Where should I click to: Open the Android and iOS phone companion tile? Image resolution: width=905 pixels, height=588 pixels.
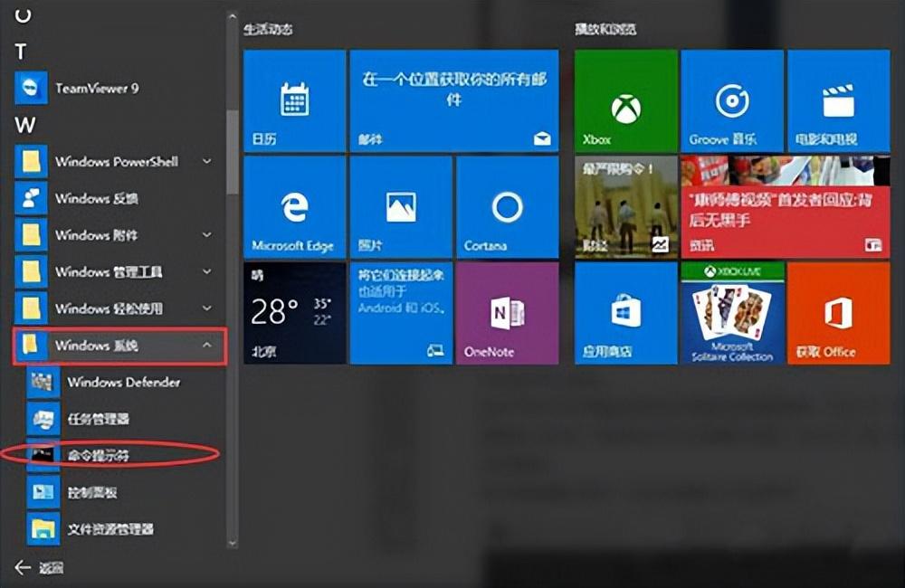point(401,313)
